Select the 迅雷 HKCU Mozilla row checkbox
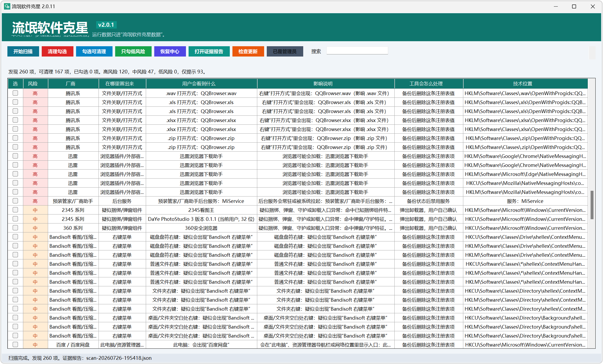Image resolution: width=603 pixels, height=364 pixels. click(x=15, y=183)
